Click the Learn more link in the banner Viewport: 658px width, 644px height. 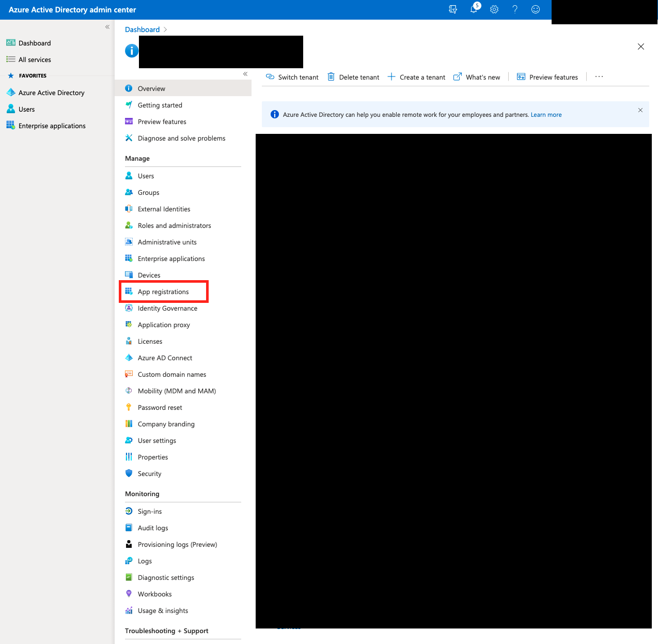click(546, 114)
